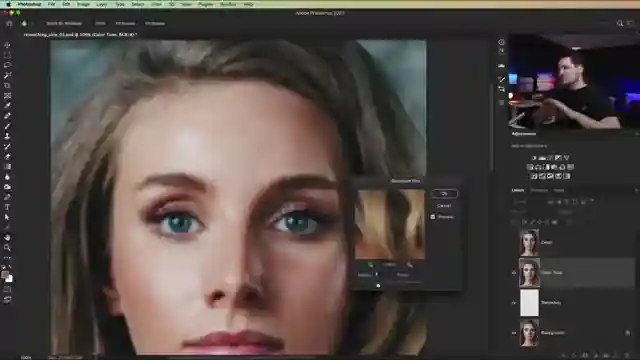Select the History Brush tool
640x360 pixels.
tap(7, 146)
